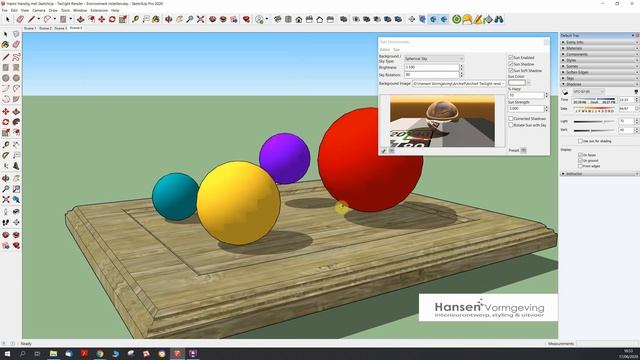Pick the Line tool in left toolbar
640x360 pixels.
point(6,57)
